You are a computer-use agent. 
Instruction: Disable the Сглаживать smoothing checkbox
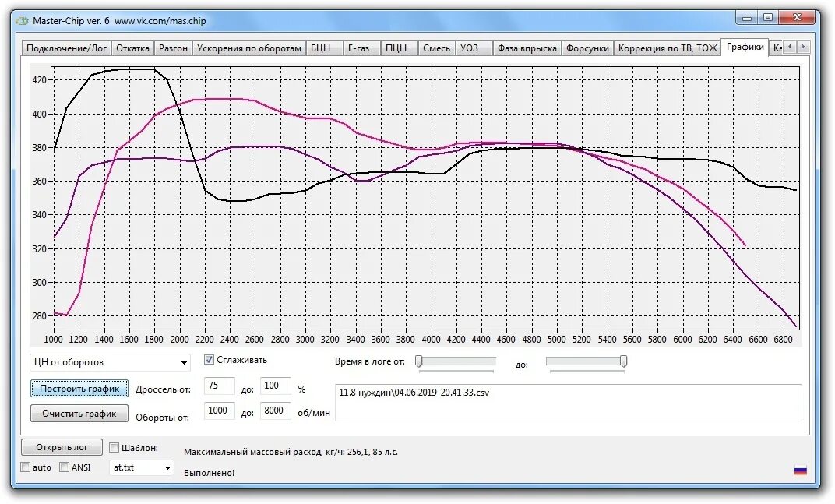tap(207, 359)
